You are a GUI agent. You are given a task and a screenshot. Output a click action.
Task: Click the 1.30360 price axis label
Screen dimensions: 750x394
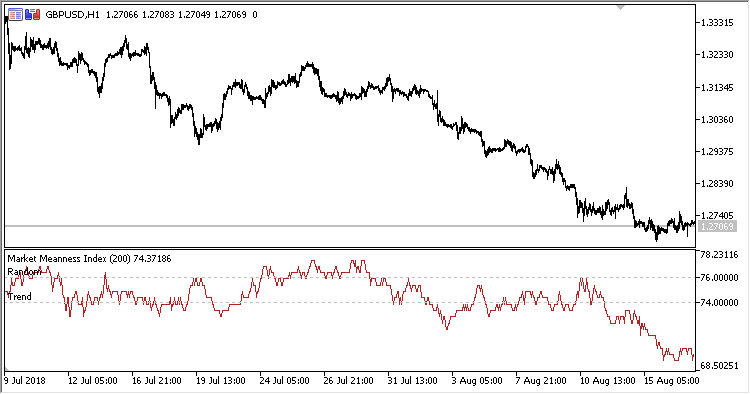pos(717,120)
